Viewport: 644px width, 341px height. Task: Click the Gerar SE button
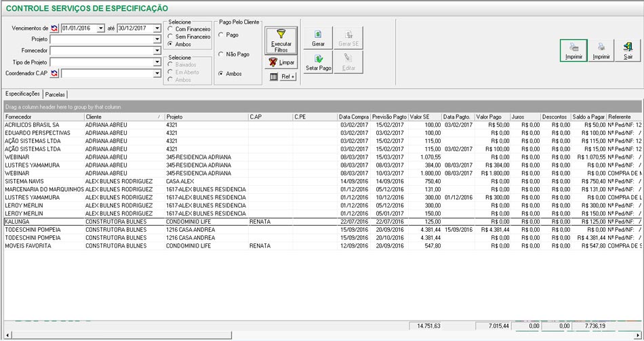pyautogui.click(x=348, y=38)
